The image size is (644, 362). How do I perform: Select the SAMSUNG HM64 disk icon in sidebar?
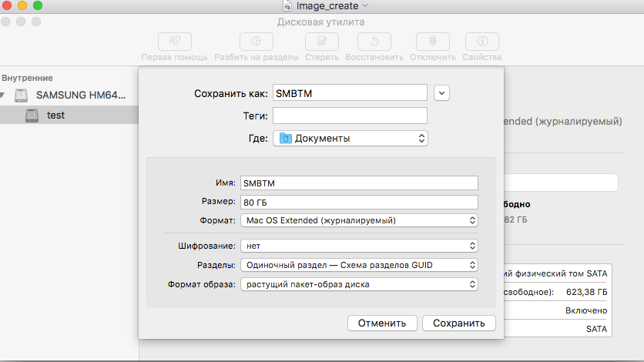tap(22, 96)
